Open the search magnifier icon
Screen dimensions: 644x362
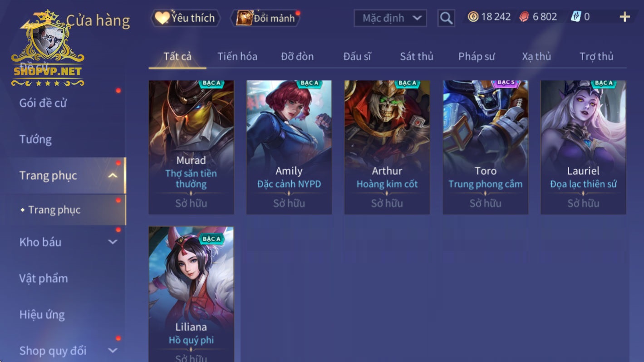coord(446,18)
